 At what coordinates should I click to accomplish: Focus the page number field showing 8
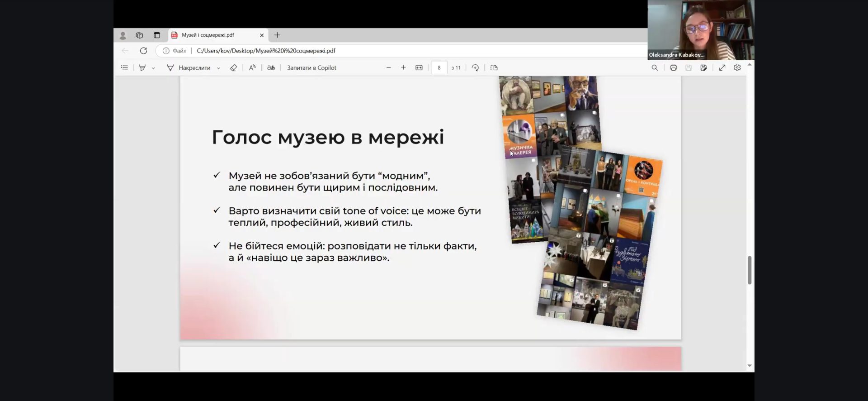point(439,68)
